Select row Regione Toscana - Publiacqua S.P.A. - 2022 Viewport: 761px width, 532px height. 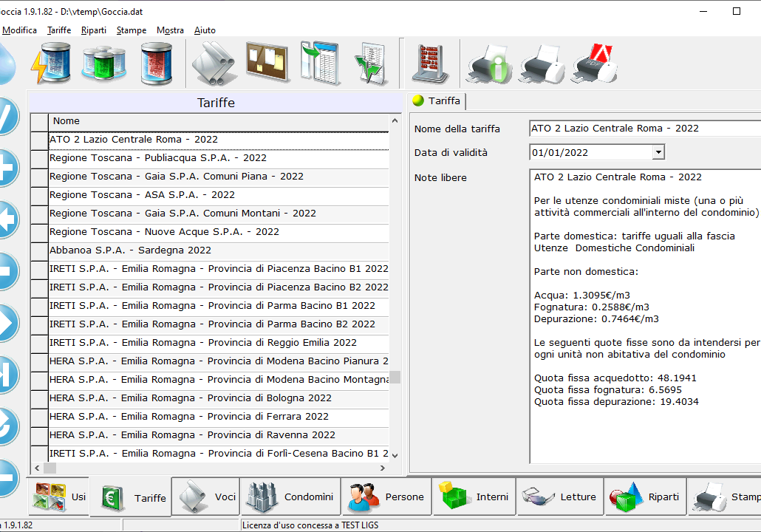click(219, 158)
